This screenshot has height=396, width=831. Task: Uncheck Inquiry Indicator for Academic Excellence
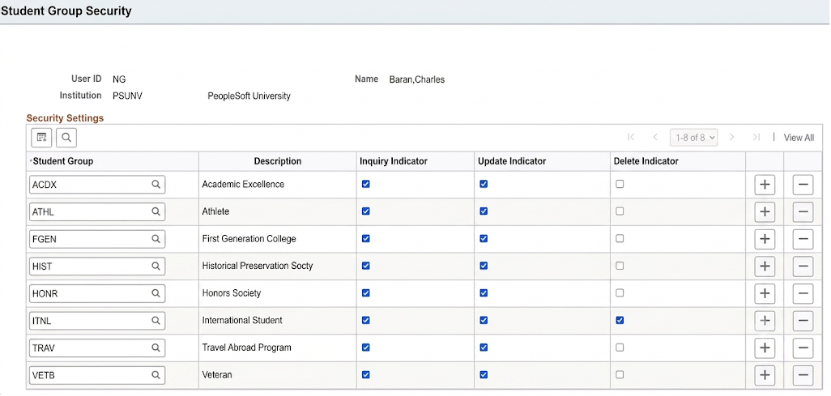(x=366, y=184)
